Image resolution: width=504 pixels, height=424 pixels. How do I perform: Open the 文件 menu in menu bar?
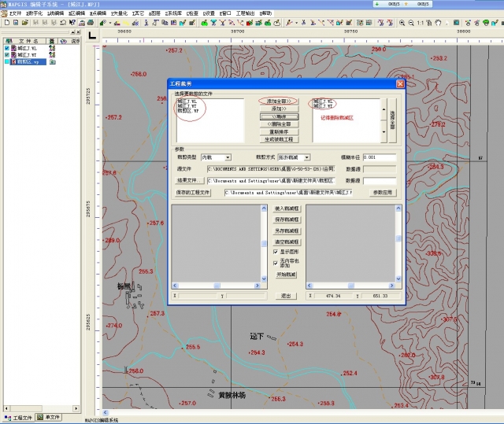pos(13,13)
